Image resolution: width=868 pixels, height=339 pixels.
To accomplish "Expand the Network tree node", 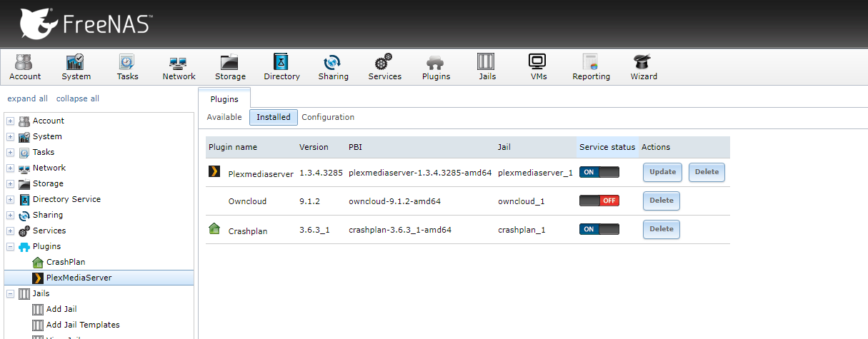I will pyautogui.click(x=11, y=168).
